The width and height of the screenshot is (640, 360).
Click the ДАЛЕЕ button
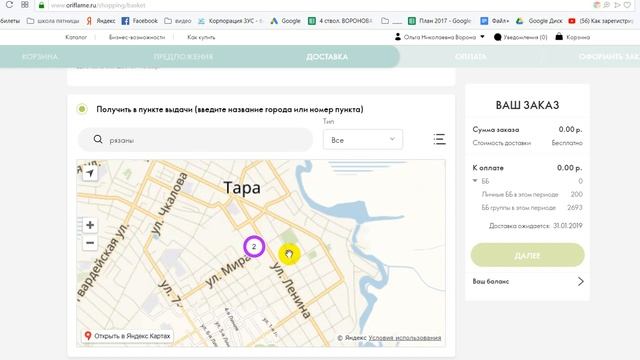coord(527,255)
